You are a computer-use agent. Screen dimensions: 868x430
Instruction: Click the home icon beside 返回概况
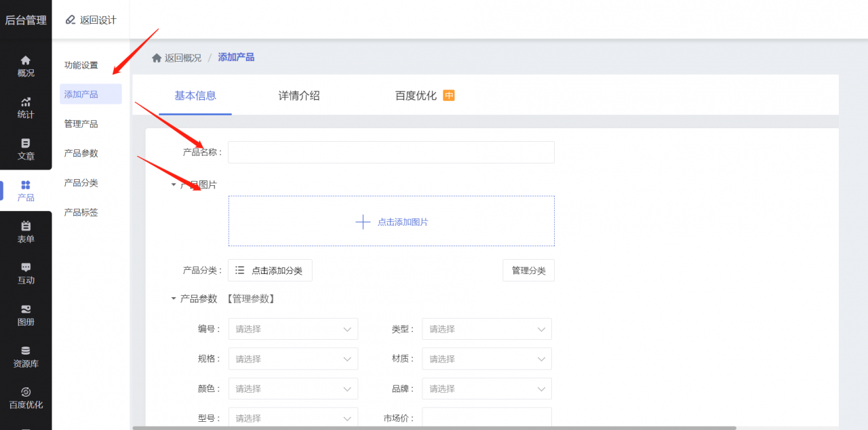click(157, 57)
